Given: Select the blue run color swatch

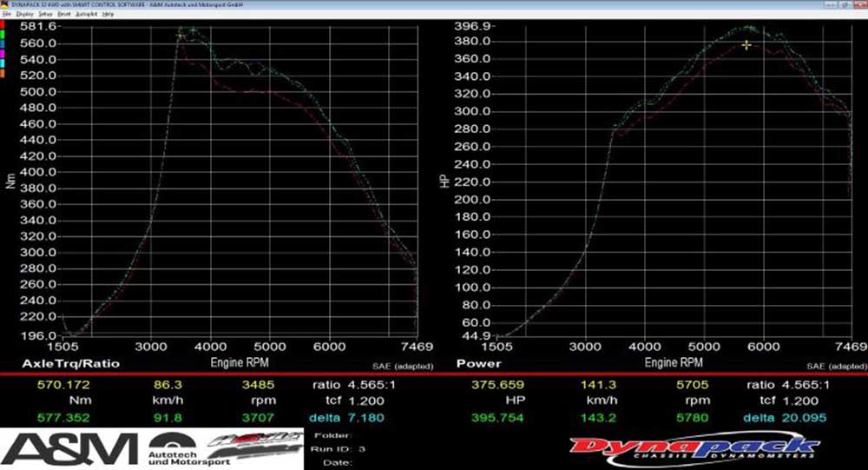Looking at the screenshot, I should (3, 45).
